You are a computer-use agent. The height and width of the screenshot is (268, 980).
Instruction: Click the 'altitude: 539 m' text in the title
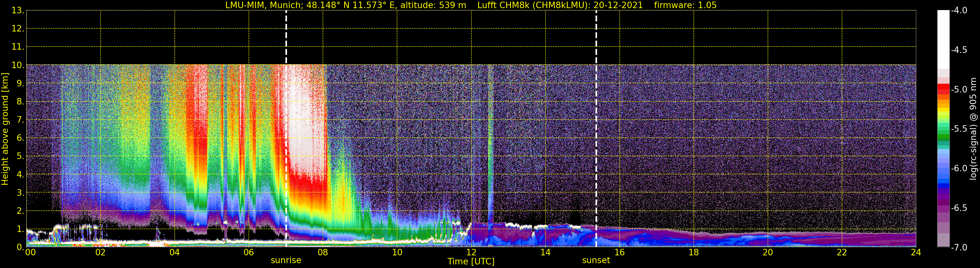coord(433,5)
